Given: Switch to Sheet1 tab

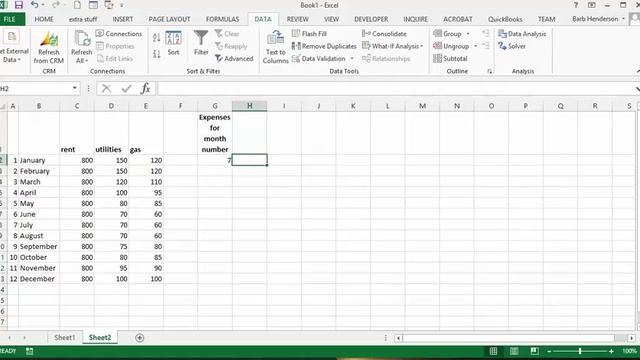Looking at the screenshot, I should (x=64, y=338).
